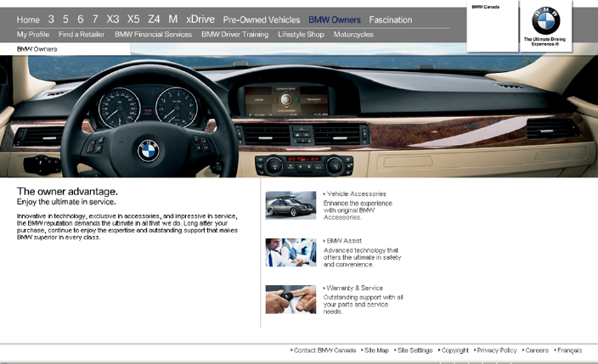598x364 pixels.
Task: Select M in the top navigation
Action: pos(173,19)
